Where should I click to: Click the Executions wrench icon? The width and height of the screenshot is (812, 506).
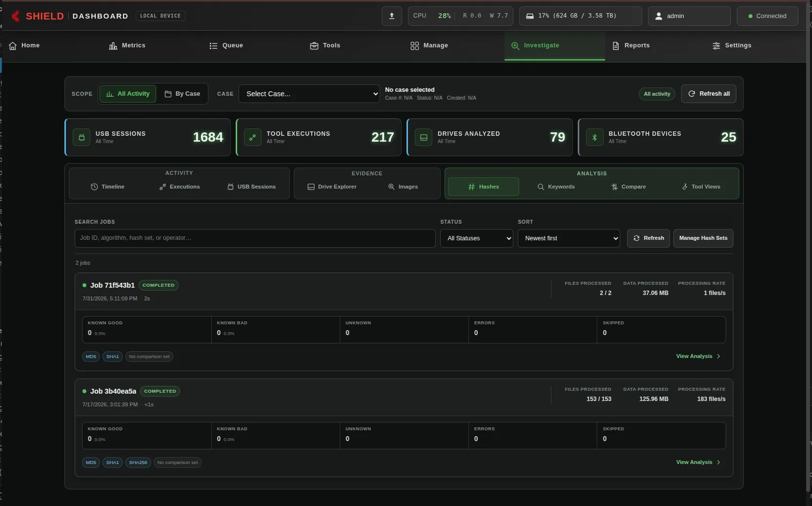pos(162,187)
